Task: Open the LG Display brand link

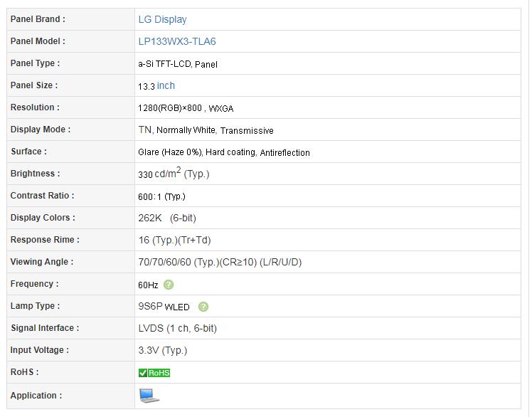Action: (x=163, y=19)
